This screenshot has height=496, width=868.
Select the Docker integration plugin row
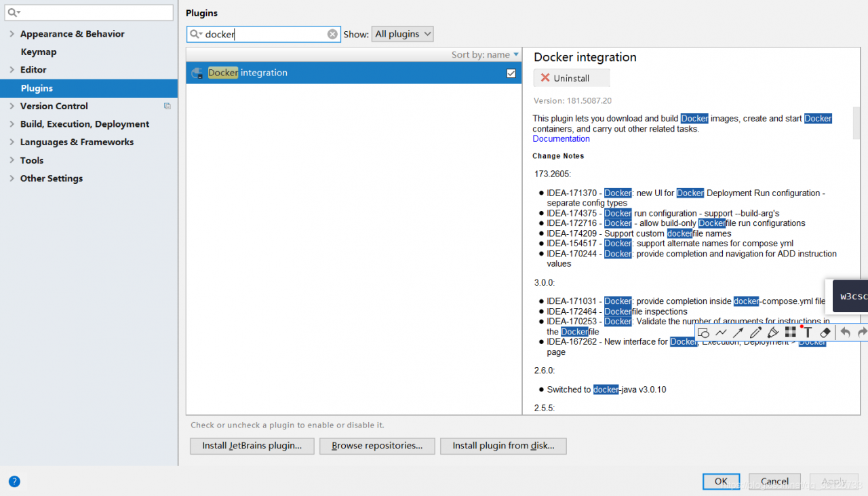pyautogui.click(x=354, y=73)
